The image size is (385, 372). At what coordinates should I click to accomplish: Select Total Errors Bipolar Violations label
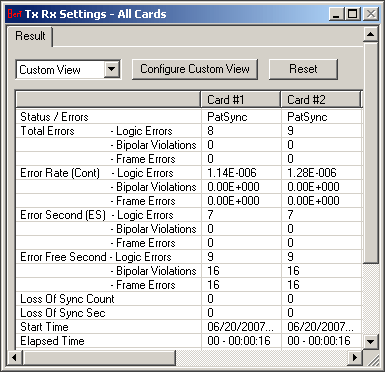click(153, 145)
